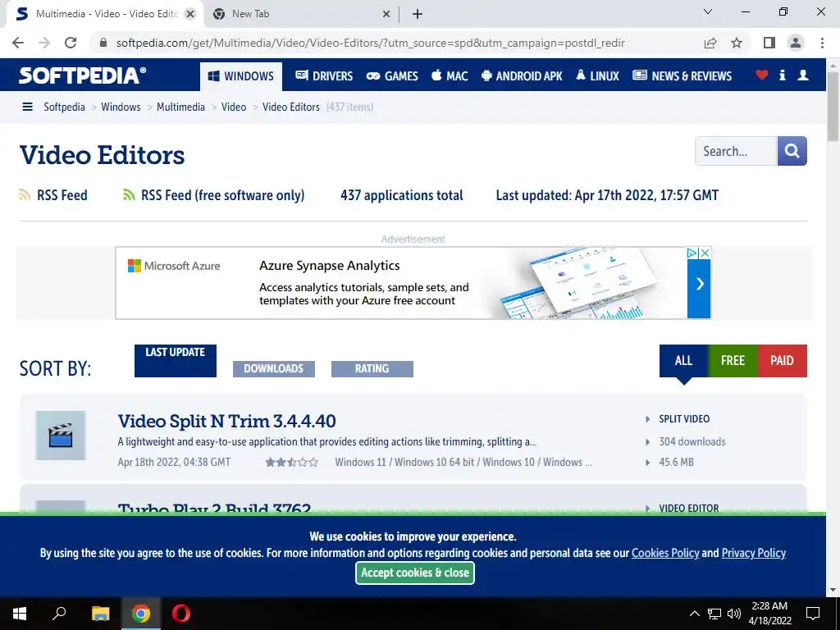This screenshot has height=630, width=840.
Task: Bookmark this page with the star icon
Action: 737,43
